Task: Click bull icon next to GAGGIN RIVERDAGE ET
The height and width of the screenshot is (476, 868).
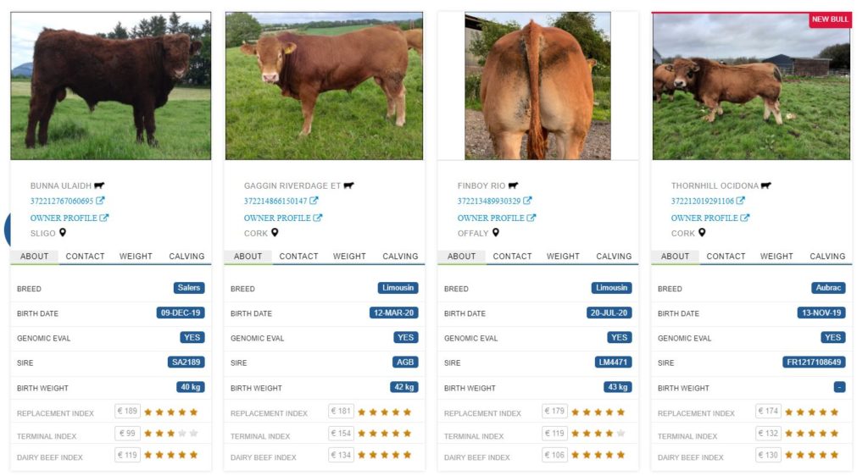Action: pyautogui.click(x=348, y=185)
